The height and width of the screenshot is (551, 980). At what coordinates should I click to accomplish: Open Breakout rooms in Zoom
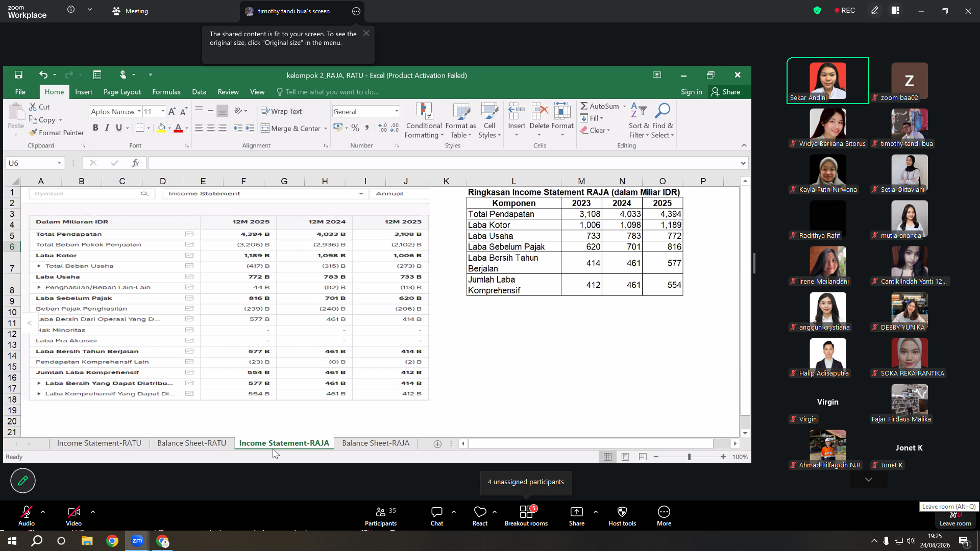point(526,516)
